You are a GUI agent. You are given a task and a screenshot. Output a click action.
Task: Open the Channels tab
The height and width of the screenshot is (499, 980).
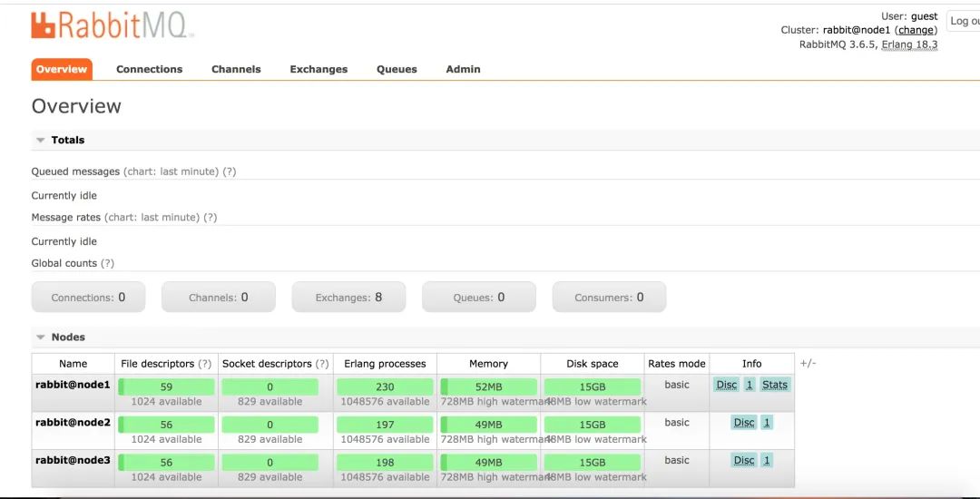(236, 69)
